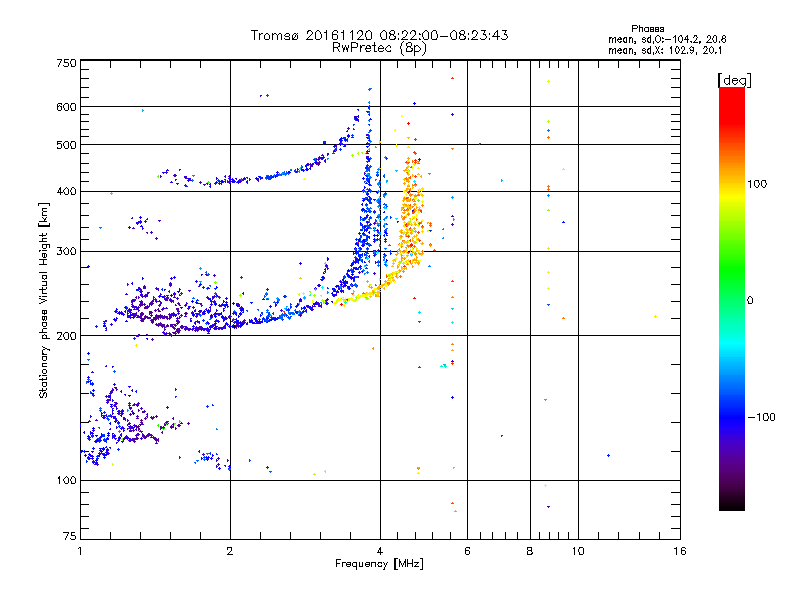Viewport: 800px width, 600px height.
Task: Click the plot title 'Tromsø 20161120 08:22:00-08:23:43'
Action: tap(380, 35)
